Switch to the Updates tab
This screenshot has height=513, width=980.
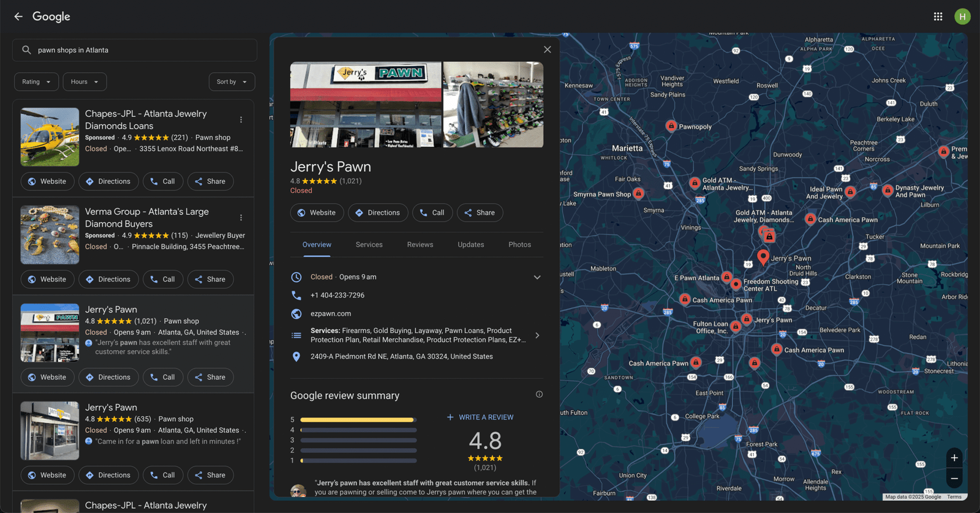471,245
